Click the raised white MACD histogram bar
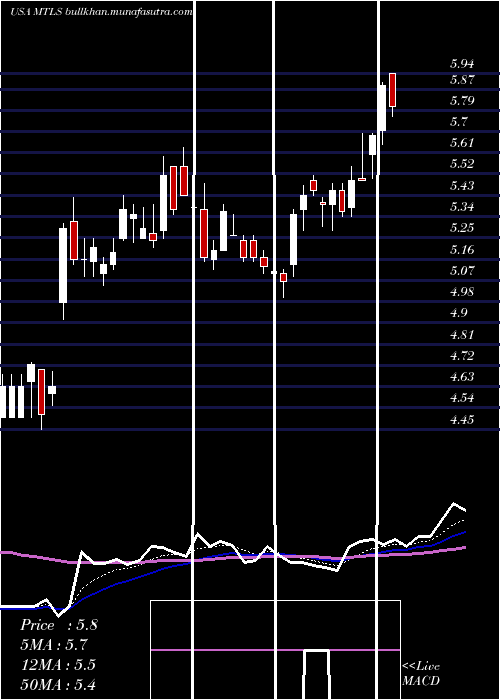The image size is (500, 700). [x=317, y=674]
